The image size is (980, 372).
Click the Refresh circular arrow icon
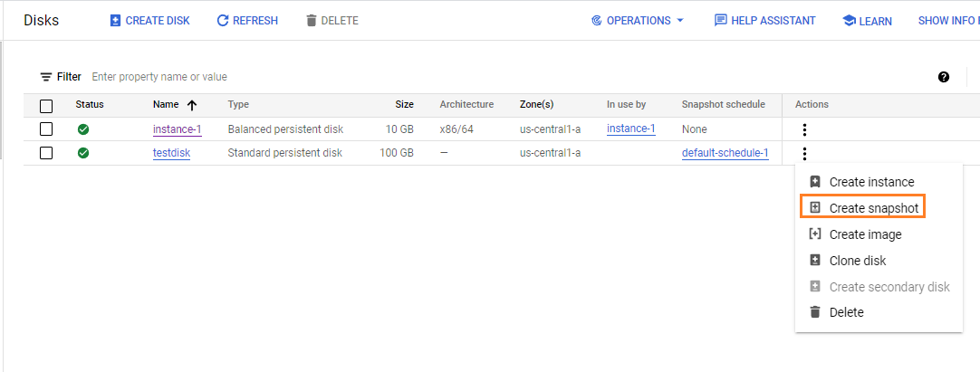coord(223,21)
